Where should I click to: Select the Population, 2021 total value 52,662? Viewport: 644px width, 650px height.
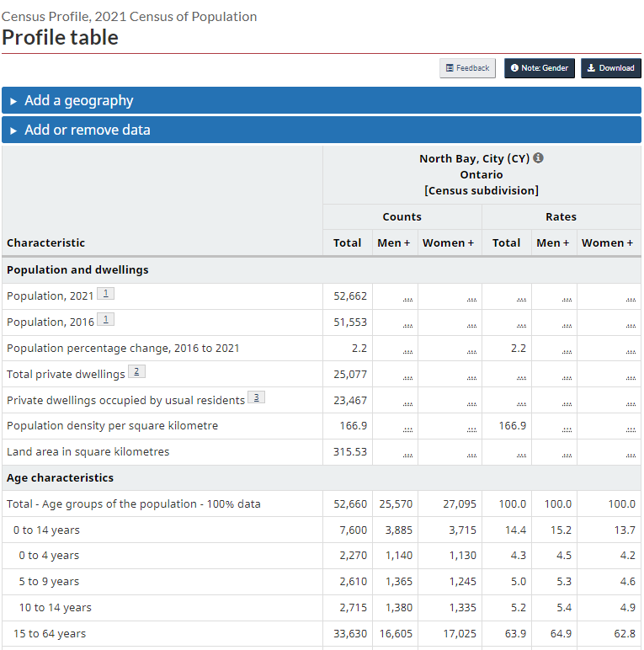point(350,296)
